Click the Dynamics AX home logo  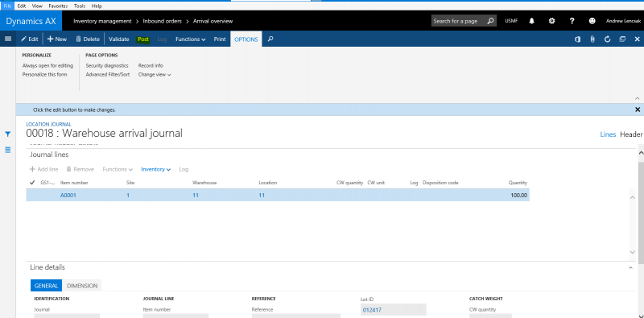pos(31,21)
